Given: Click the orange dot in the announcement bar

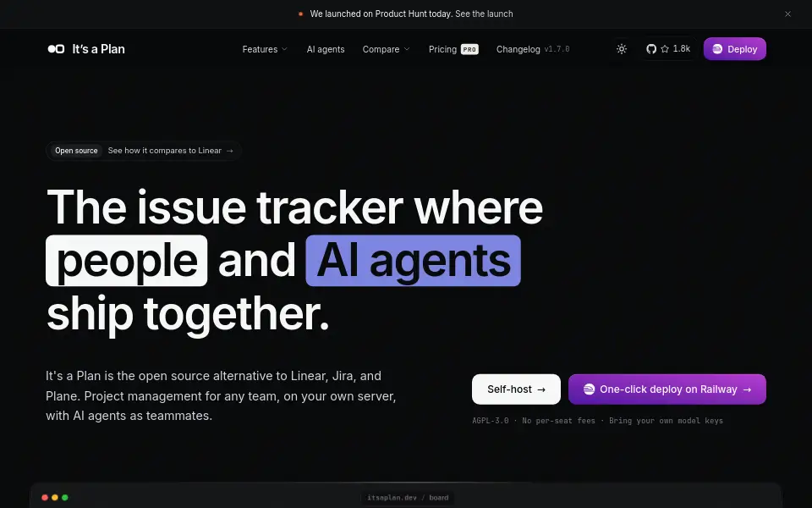Looking at the screenshot, I should coord(300,14).
